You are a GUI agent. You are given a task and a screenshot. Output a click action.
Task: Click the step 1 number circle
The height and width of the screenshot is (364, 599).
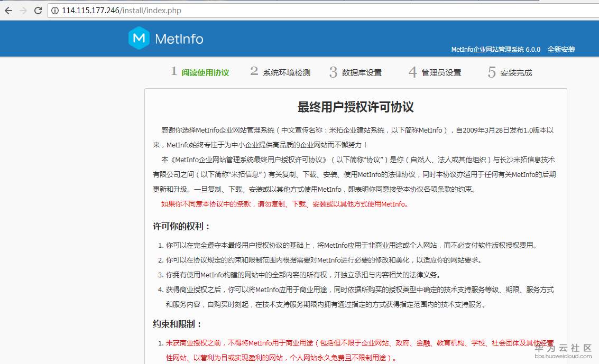pos(174,72)
